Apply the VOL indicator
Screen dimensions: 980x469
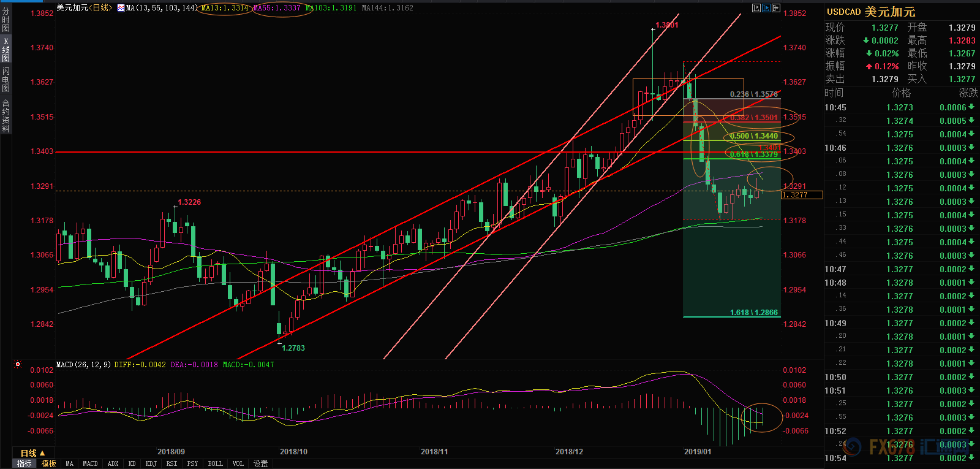238,463
